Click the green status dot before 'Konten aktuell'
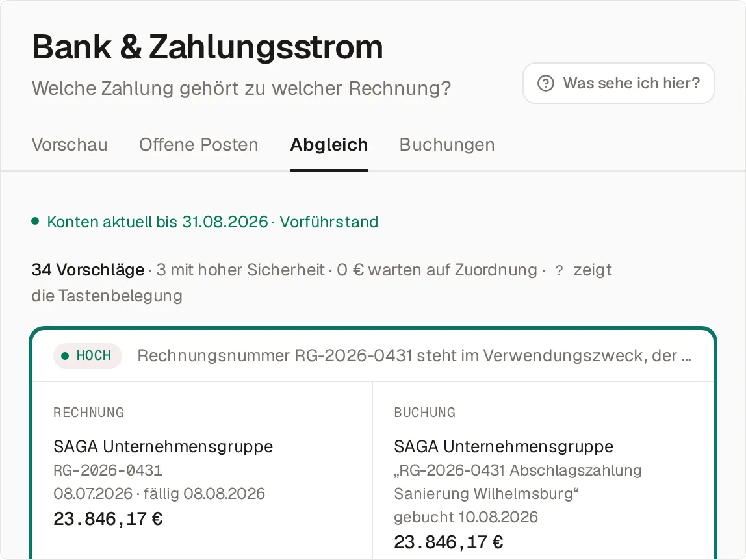 click(35, 221)
